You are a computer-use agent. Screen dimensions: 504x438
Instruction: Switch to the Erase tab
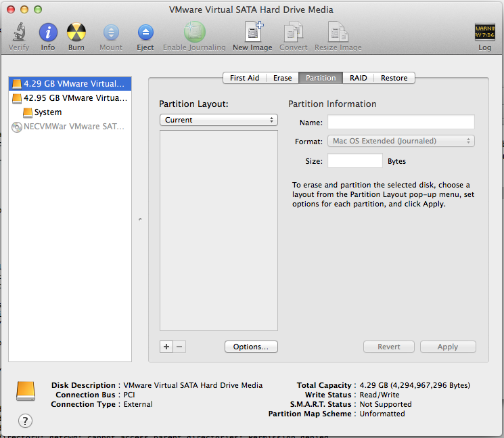tap(283, 78)
